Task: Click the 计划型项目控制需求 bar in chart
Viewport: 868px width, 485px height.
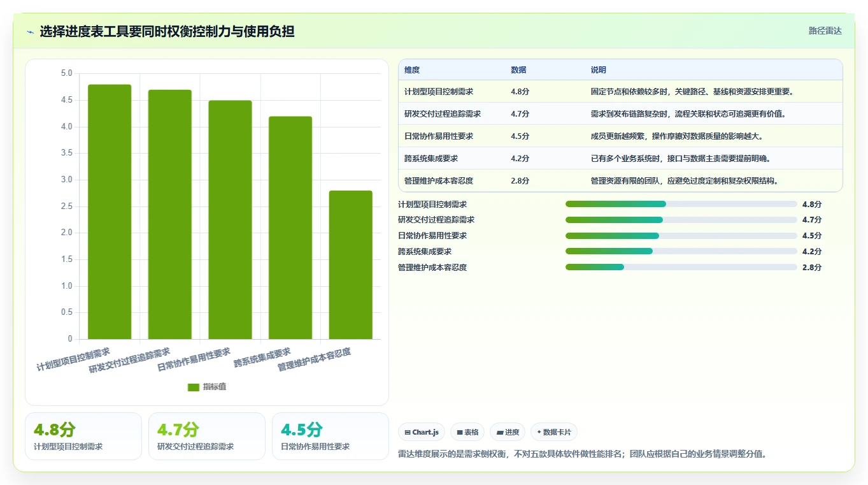Action: point(110,212)
